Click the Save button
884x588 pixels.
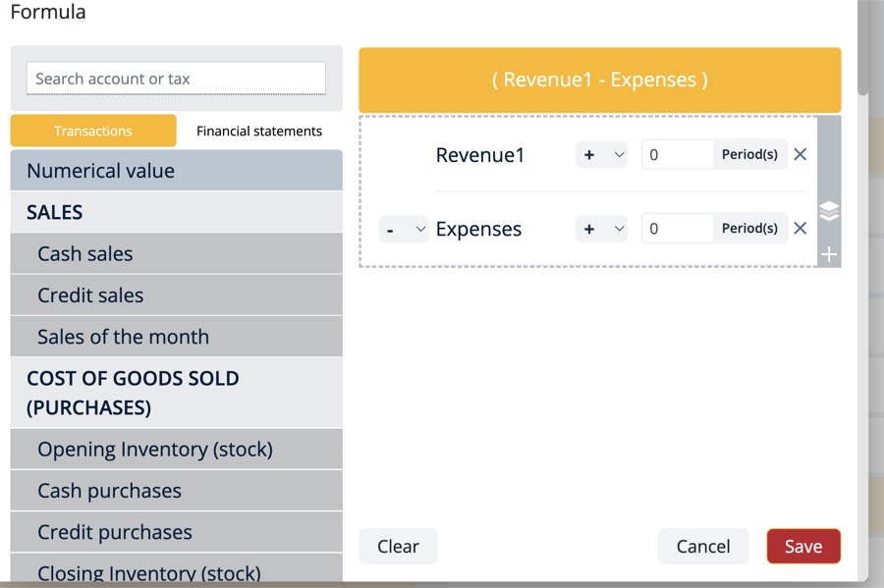[803, 546]
